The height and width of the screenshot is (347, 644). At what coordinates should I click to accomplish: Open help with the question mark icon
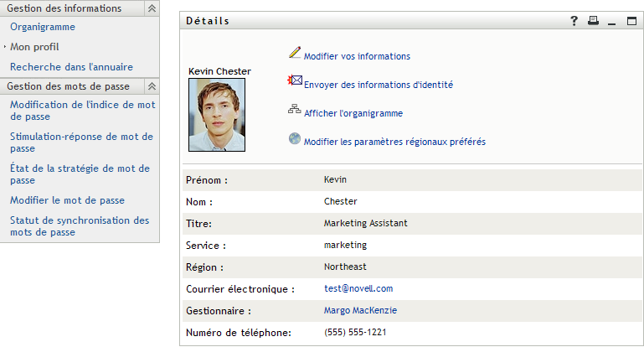click(574, 21)
